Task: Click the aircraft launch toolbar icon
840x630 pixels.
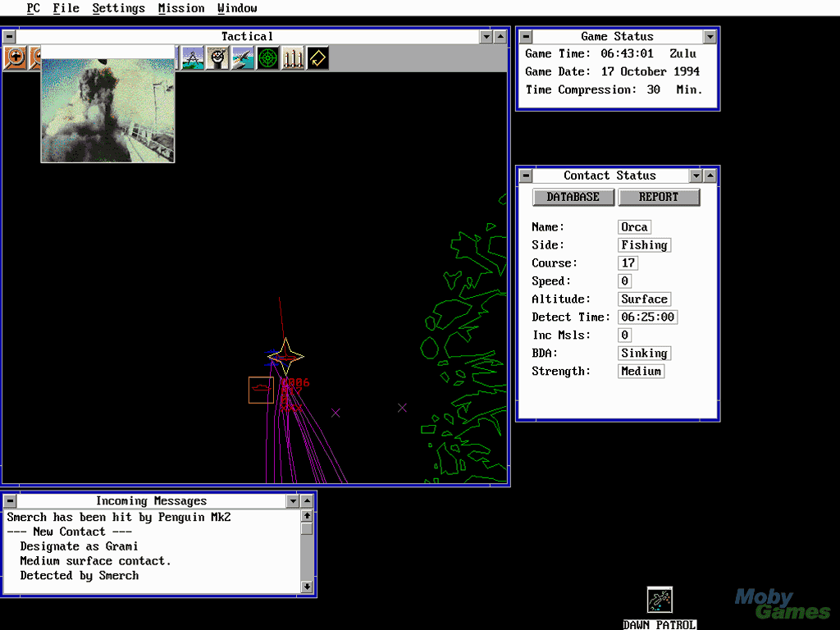Action: tap(243, 58)
